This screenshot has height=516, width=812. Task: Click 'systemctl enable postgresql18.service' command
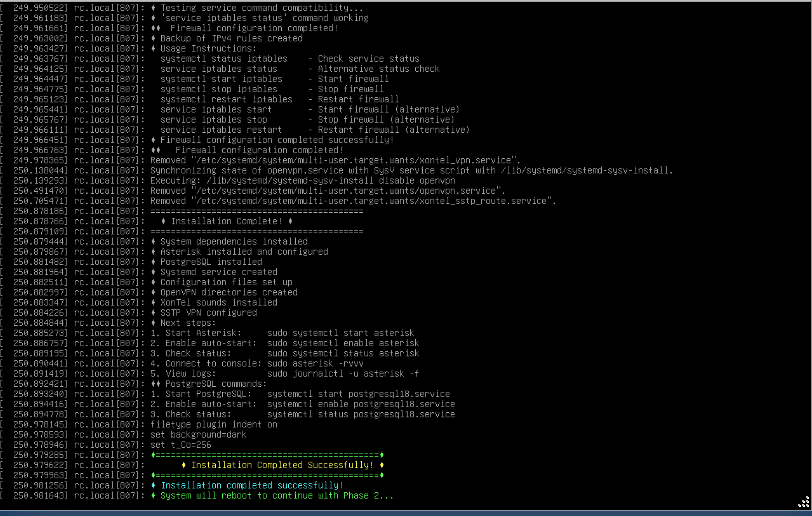pyautogui.click(x=360, y=404)
